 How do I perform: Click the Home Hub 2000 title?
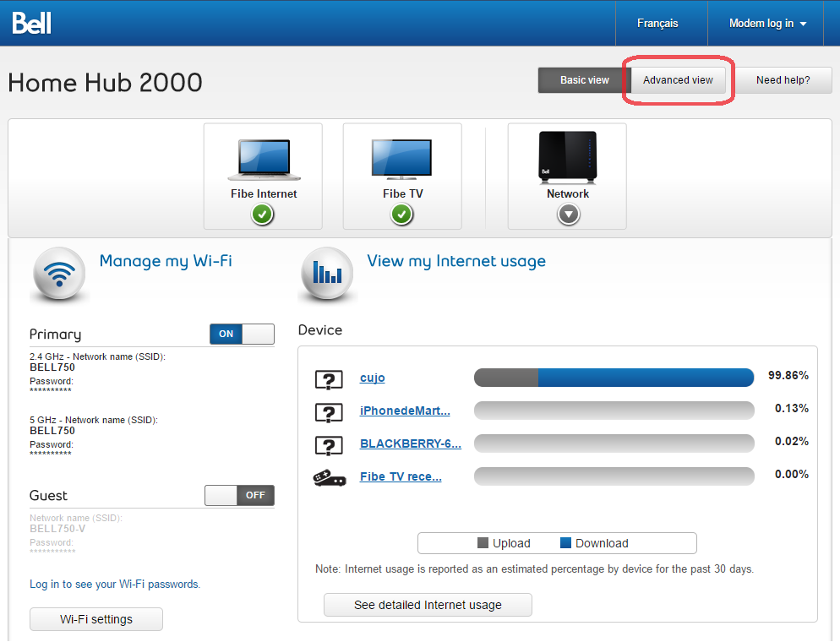(x=106, y=83)
